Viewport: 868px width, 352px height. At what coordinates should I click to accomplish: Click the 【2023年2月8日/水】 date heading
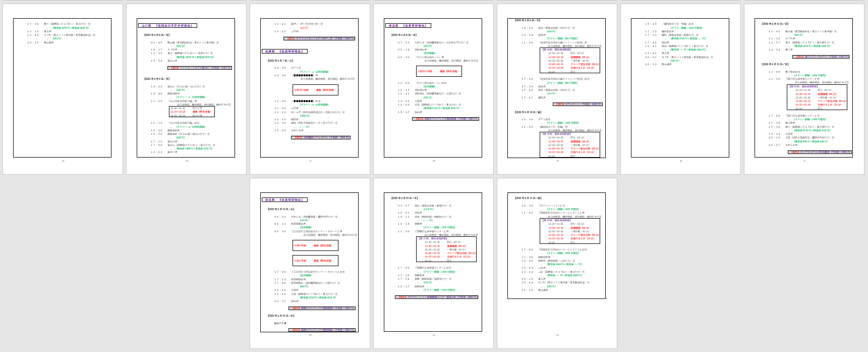click(x=404, y=35)
